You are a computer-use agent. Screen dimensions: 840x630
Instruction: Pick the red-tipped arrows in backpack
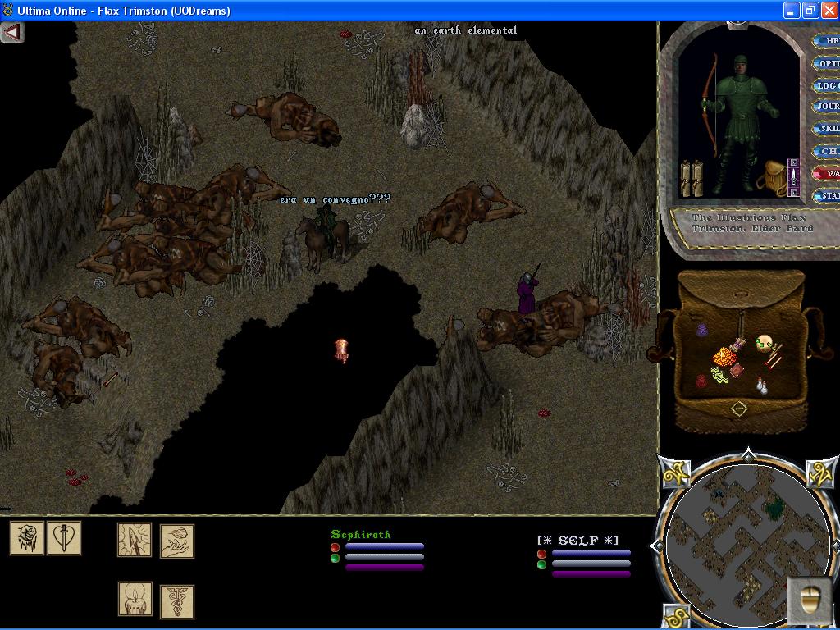(773, 358)
